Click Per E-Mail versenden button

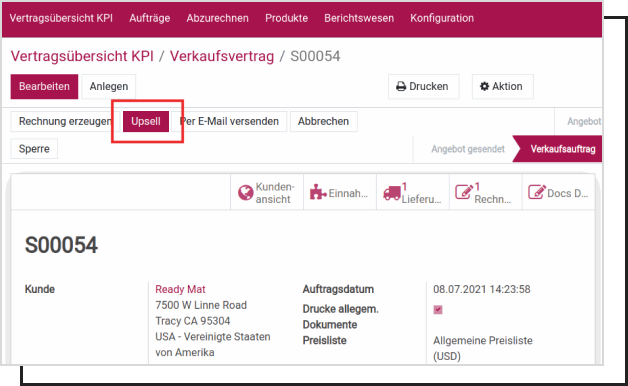pyautogui.click(x=229, y=121)
